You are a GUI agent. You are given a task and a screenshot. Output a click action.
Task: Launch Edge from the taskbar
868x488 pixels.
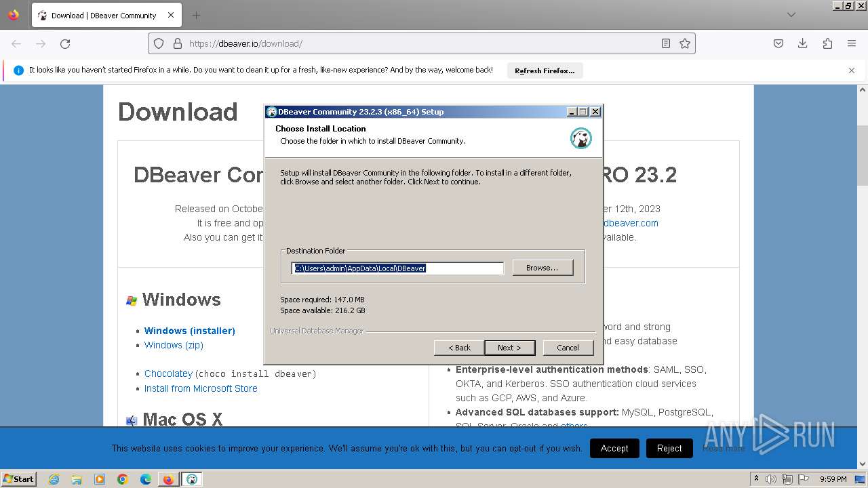tap(146, 479)
